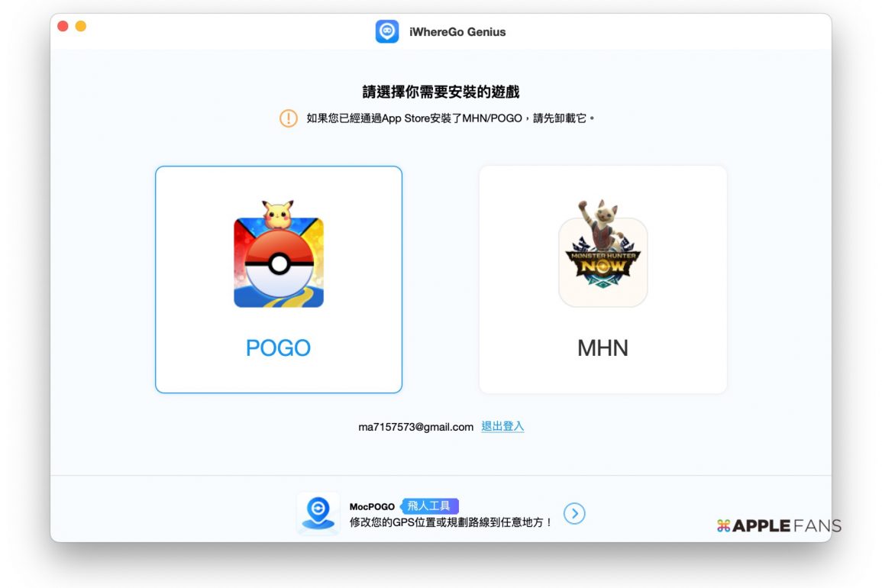The image size is (882, 588).
Task: Open MocPOGO with the circled arrow
Action: pyautogui.click(x=574, y=514)
